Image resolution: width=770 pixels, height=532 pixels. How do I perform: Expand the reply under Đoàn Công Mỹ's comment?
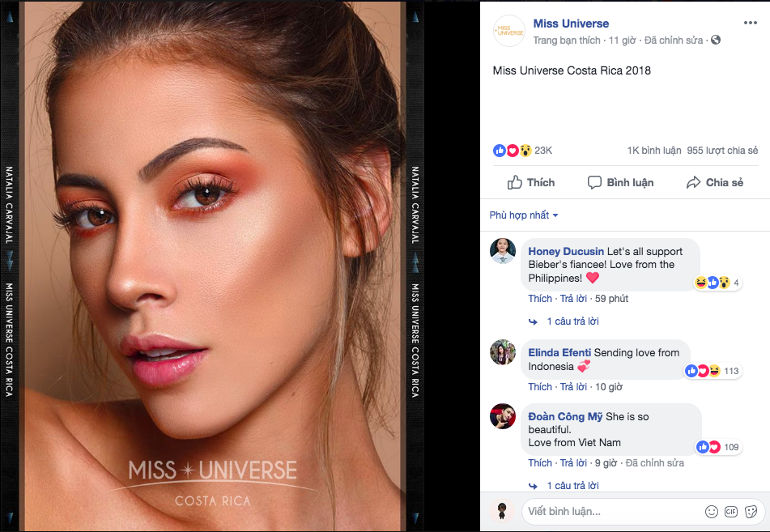pyautogui.click(x=572, y=486)
